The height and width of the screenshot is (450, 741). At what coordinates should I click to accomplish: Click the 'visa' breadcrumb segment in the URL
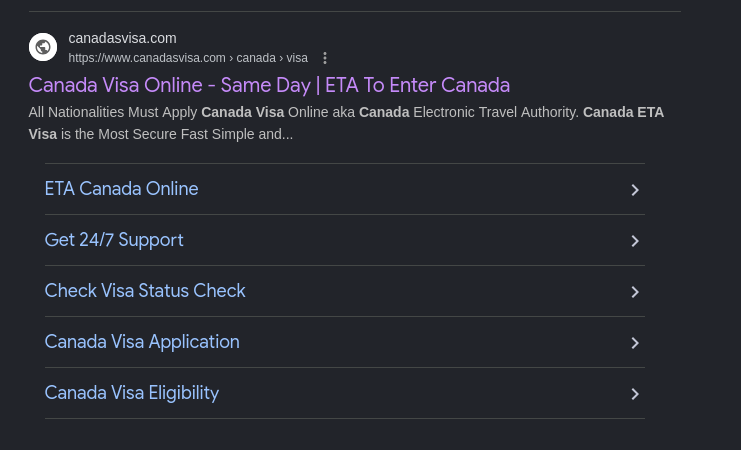click(297, 58)
